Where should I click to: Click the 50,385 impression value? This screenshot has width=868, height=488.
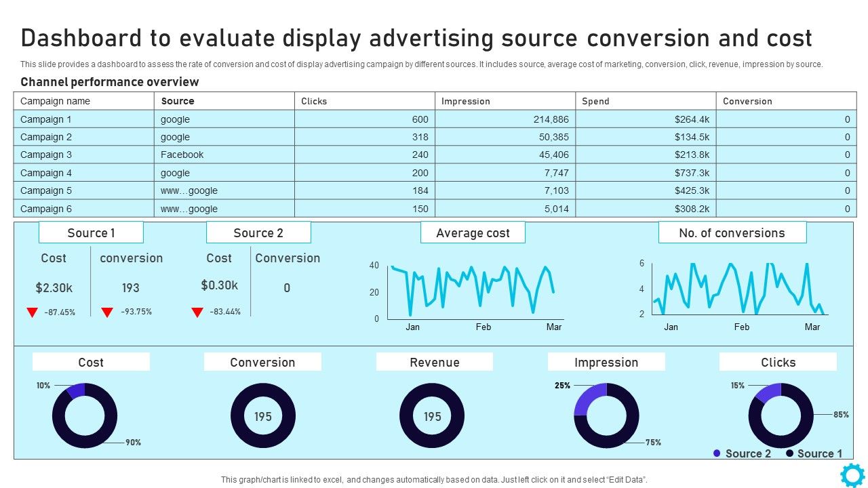(554, 137)
